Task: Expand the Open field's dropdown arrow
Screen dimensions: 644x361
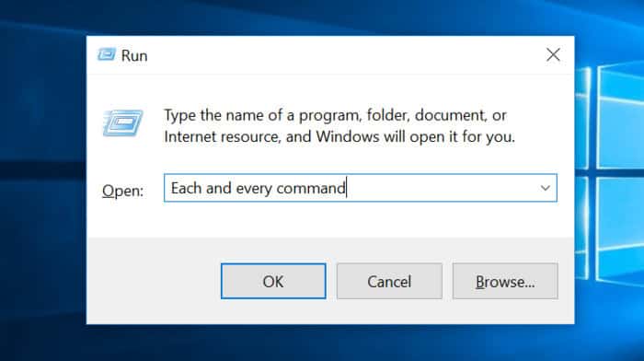Action: (545, 188)
